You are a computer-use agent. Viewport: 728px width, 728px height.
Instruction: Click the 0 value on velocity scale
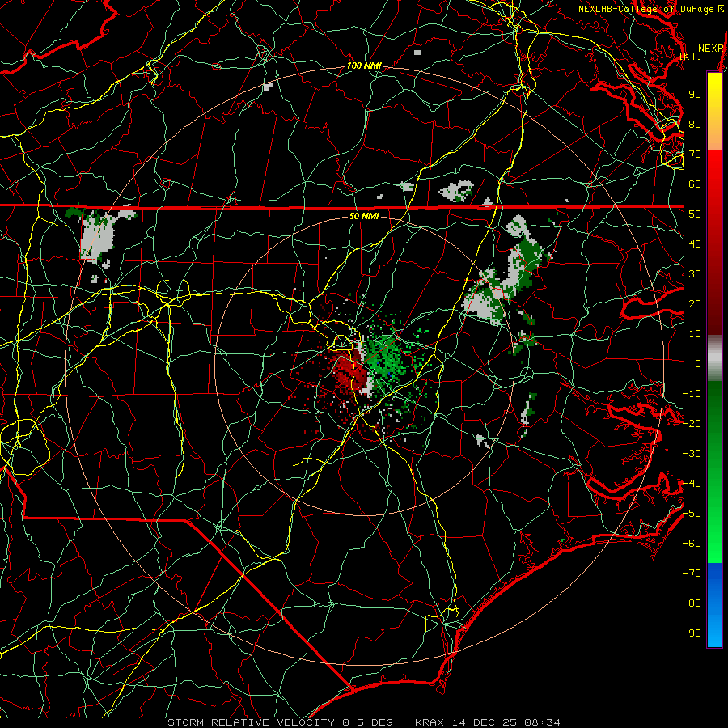[x=698, y=363]
